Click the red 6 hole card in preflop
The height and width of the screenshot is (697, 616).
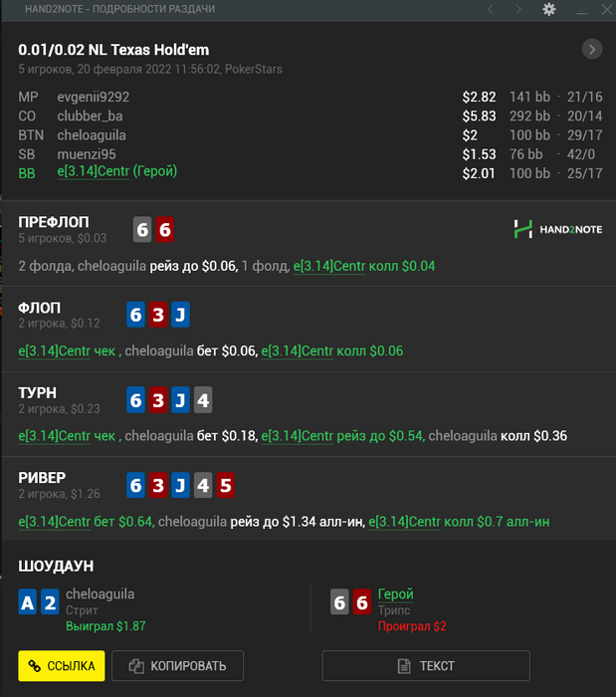(x=165, y=230)
